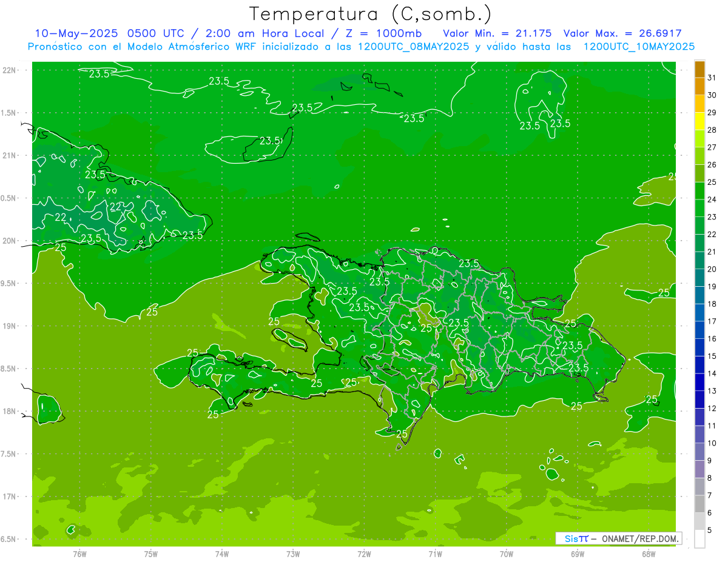Click the "7.5N" latitude label
728x562 pixels.
pos(9,454)
